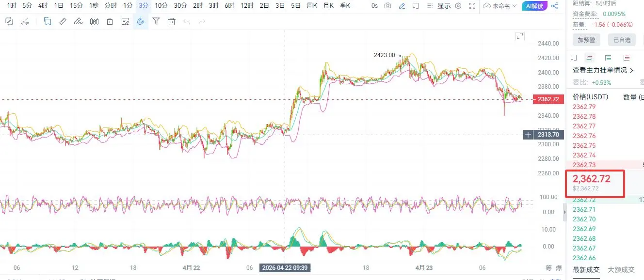Enter fullscreen with the expand-arrows icon
644x280 pixels.
tap(472, 6)
